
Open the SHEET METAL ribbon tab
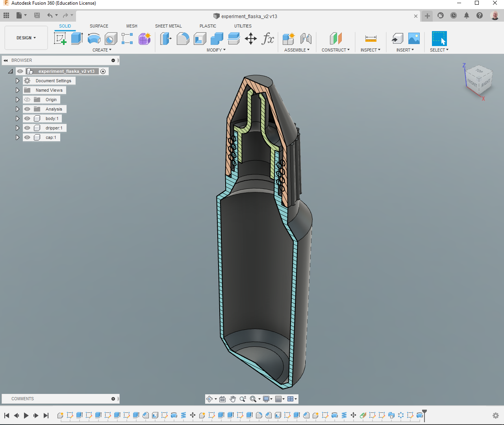point(168,26)
